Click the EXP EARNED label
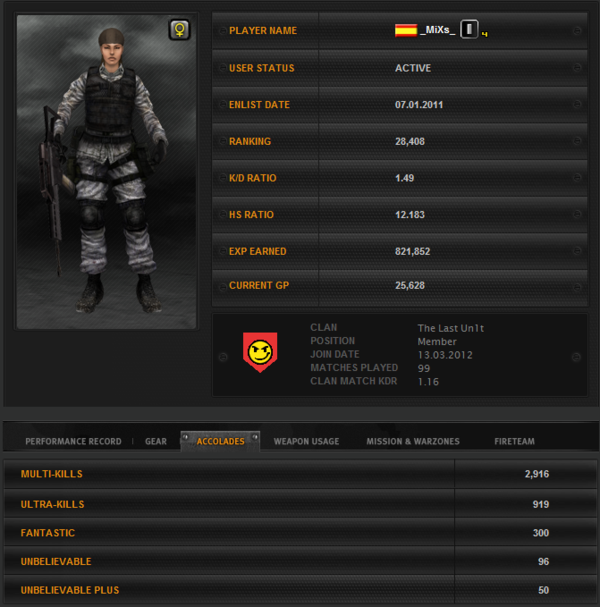The image size is (600, 607). pos(258,251)
